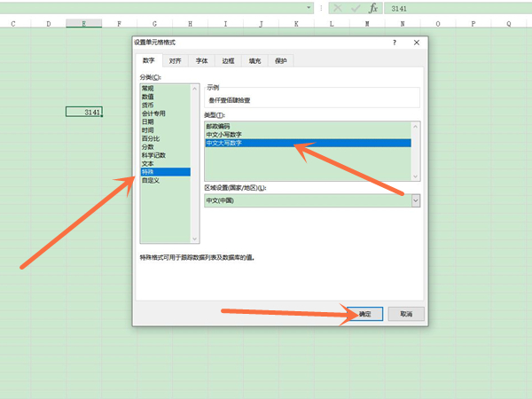532x399 pixels.
Task: Click the dialog help question mark
Action: pos(395,42)
